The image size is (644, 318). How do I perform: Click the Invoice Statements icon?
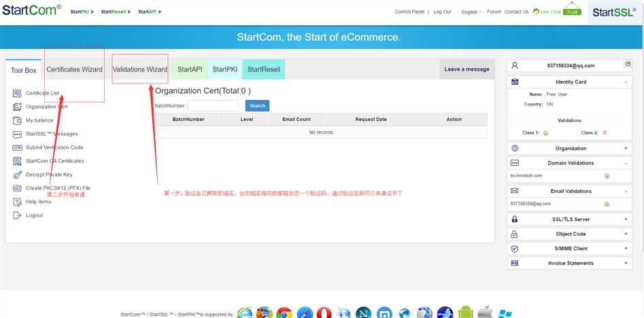pos(515,263)
